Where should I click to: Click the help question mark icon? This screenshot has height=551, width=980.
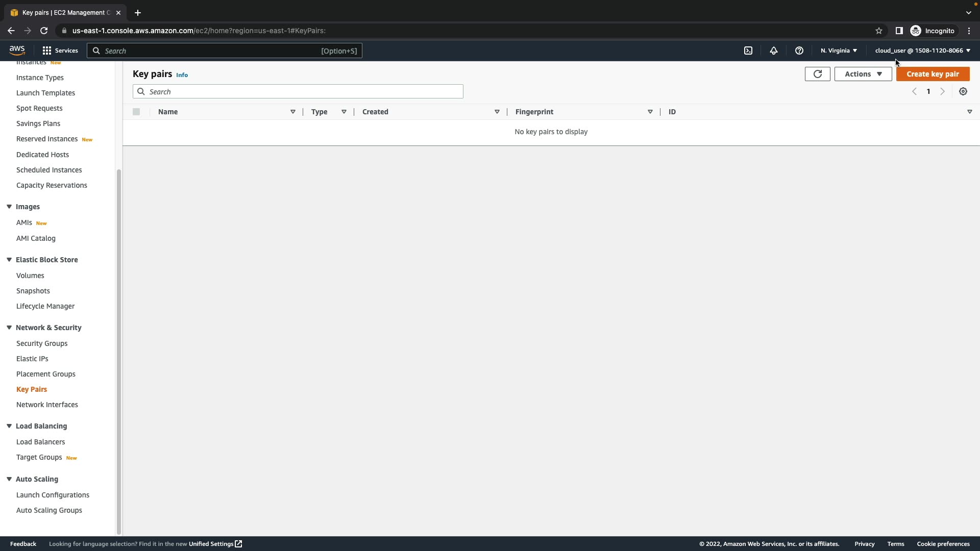799,51
